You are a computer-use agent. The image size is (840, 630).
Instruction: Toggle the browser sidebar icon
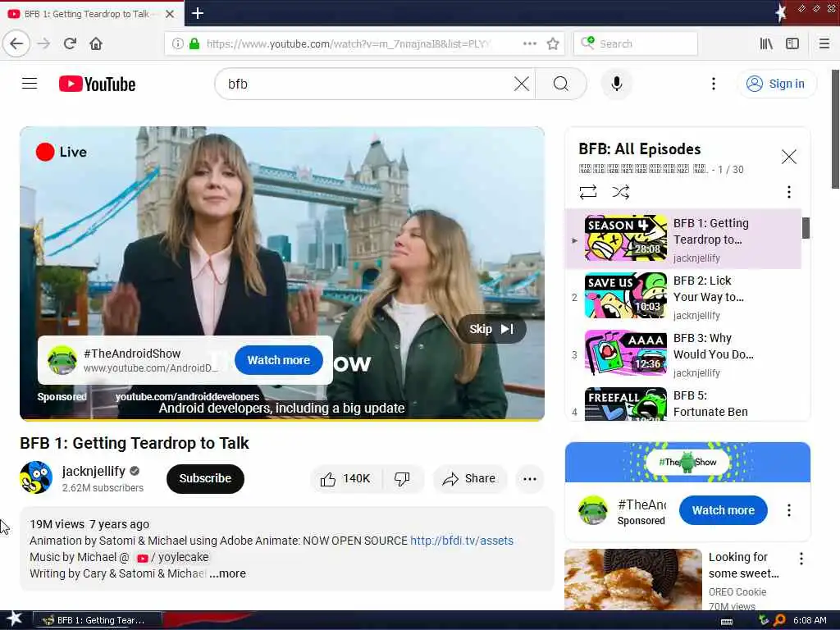792,43
